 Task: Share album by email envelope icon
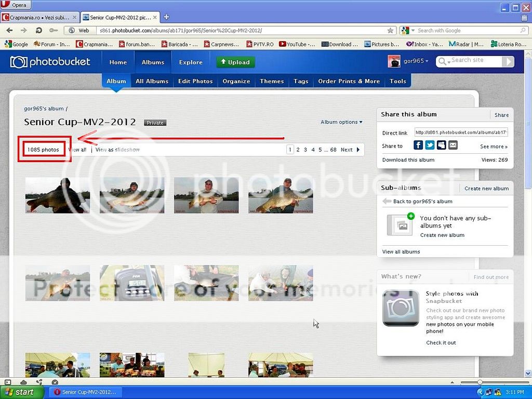pyautogui.click(x=453, y=145)
